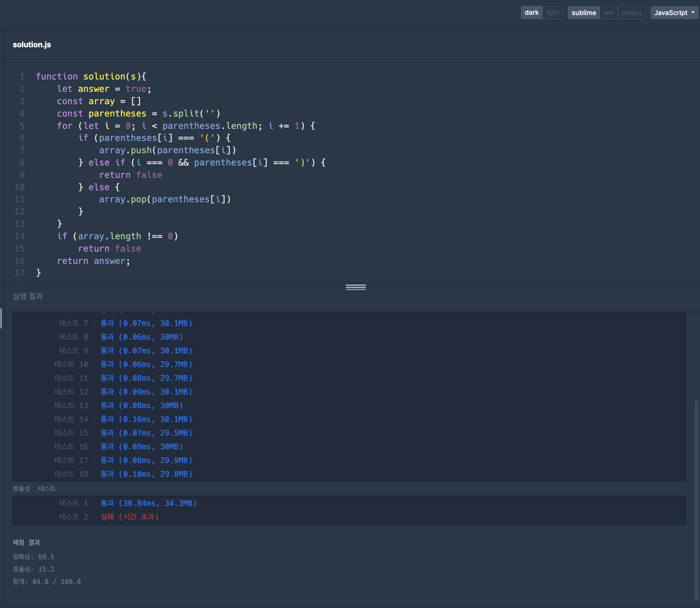Place cursor on line 9 return false

click(x=130, y=175)
